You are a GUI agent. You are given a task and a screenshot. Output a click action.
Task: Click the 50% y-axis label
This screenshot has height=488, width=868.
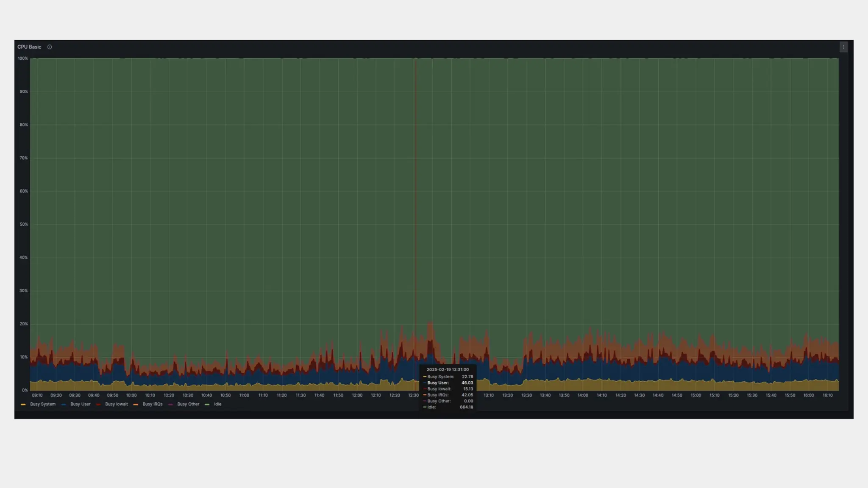pyautogui.click(x=24, y=224)
